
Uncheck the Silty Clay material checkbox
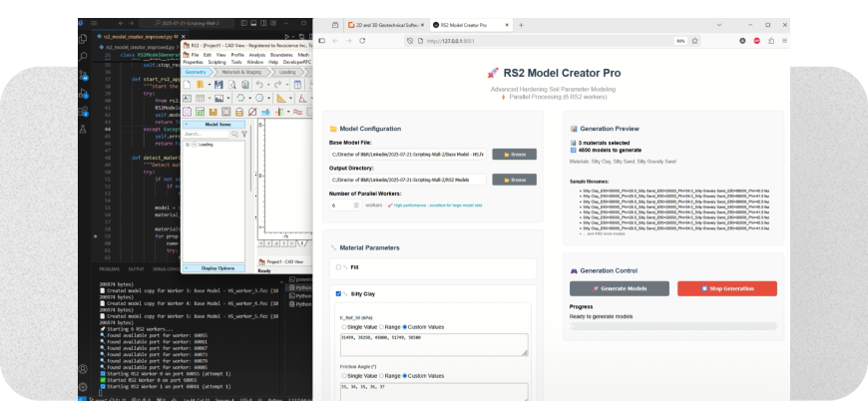click(338, 294)
